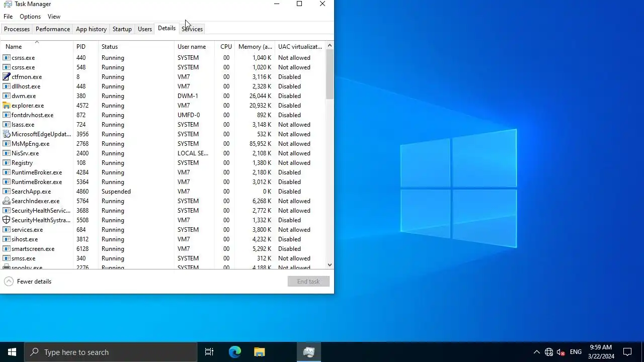Click the SecurityHealthSystray shield icon
This screenshot has width=644, height=362.
7,220
